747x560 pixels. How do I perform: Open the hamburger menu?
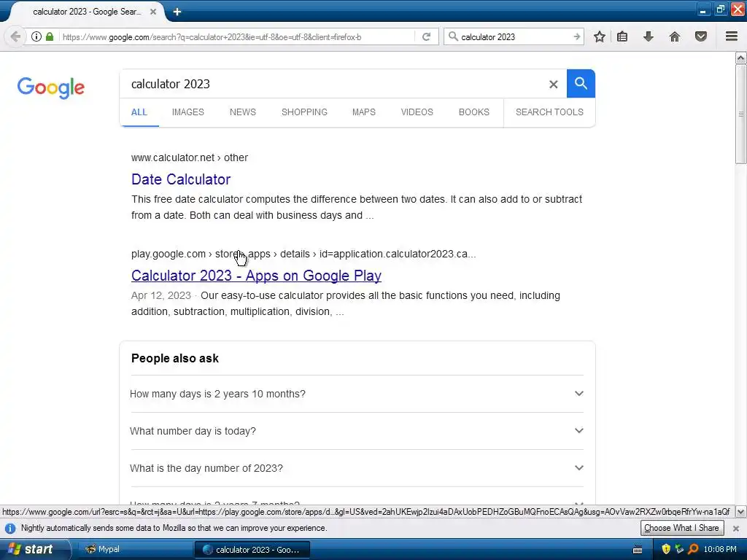click(x=732, y=36)
